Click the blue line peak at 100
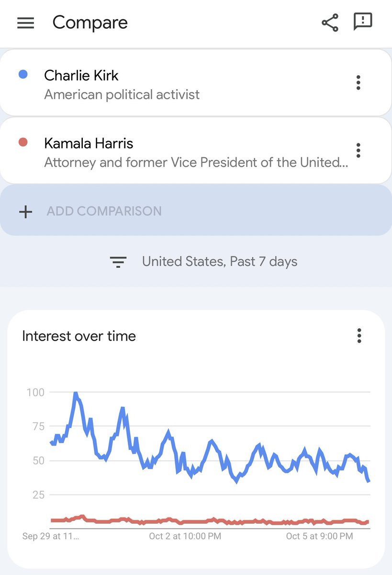 coord(75,393)
